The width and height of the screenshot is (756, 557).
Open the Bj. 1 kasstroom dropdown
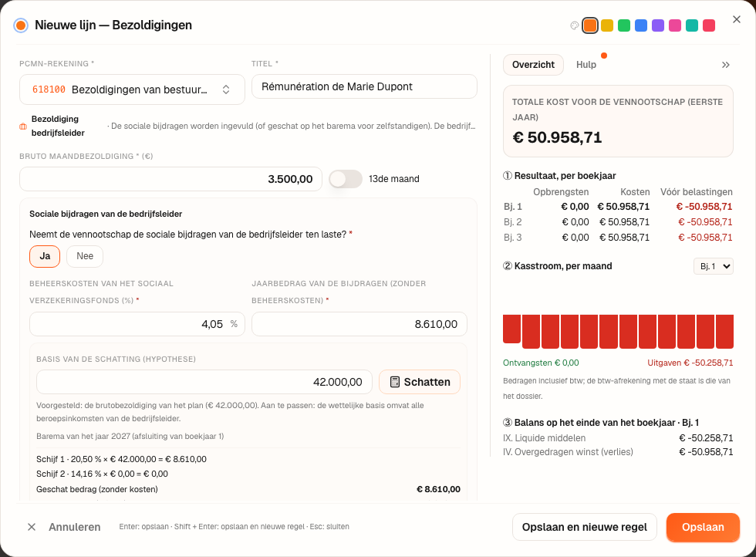(713, 266)
